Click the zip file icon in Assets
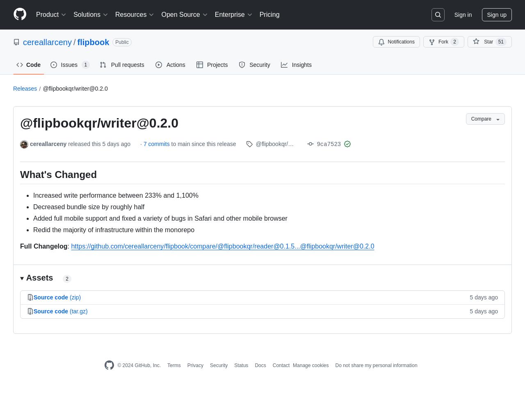 pyautogui.click(x=30, y=297)
